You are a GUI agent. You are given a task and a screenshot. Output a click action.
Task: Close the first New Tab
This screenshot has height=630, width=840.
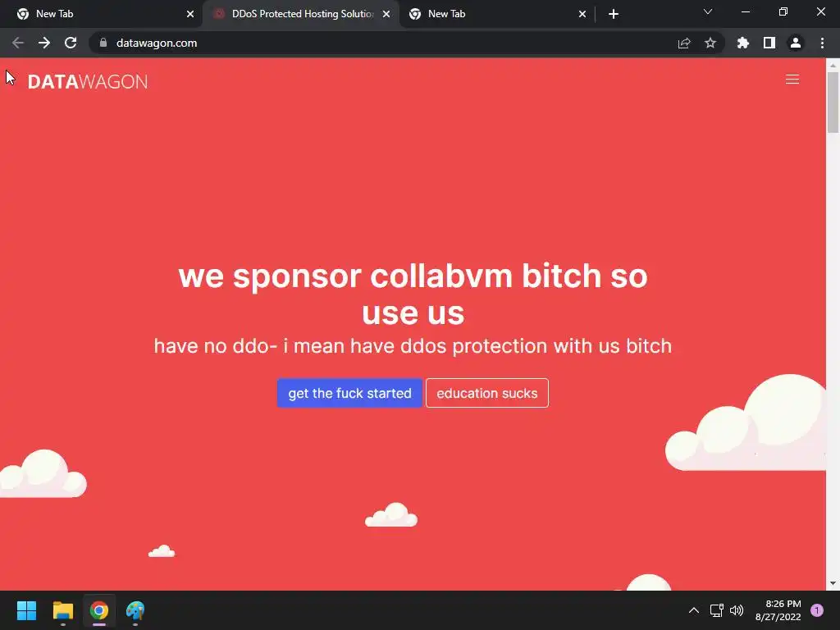[x=190, y=14]
